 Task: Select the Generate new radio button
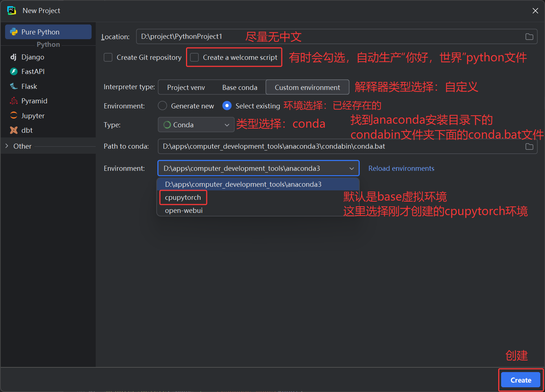[x=162, y=106]
